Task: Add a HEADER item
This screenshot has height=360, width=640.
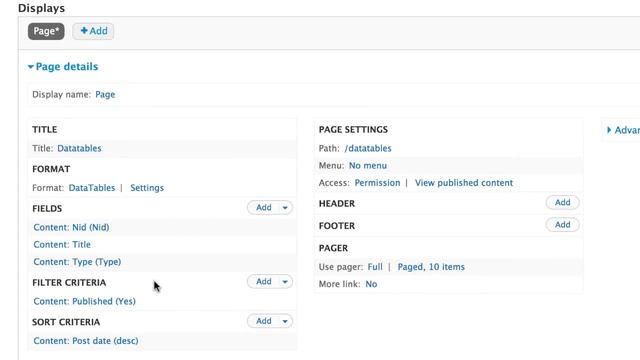Action: pyautogui.click(x=562, y=202)
